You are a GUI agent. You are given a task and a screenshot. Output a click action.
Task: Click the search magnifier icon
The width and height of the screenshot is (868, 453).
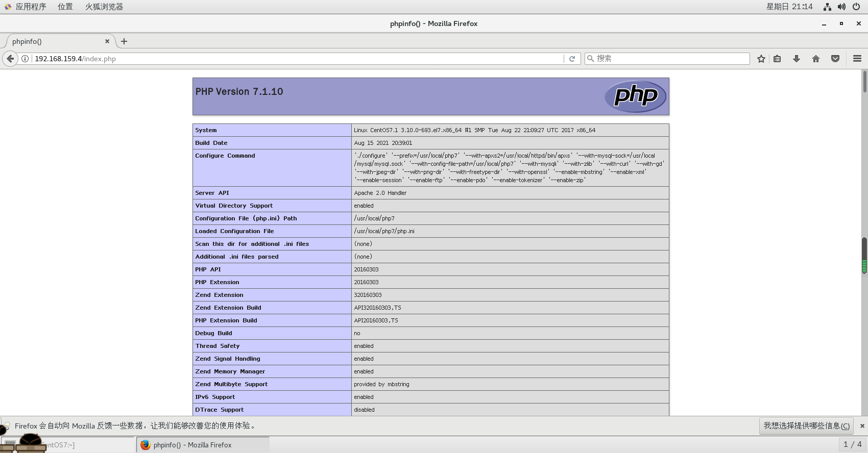click(591, 59)
